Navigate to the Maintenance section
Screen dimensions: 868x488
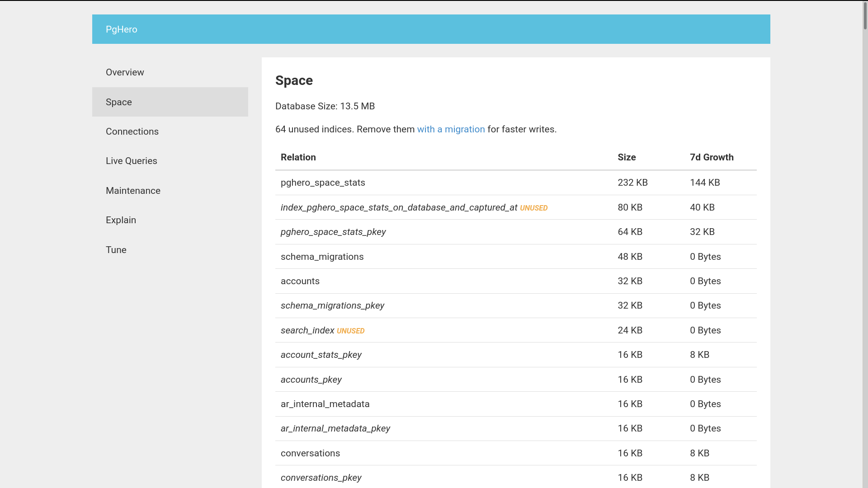pos(133,191)
